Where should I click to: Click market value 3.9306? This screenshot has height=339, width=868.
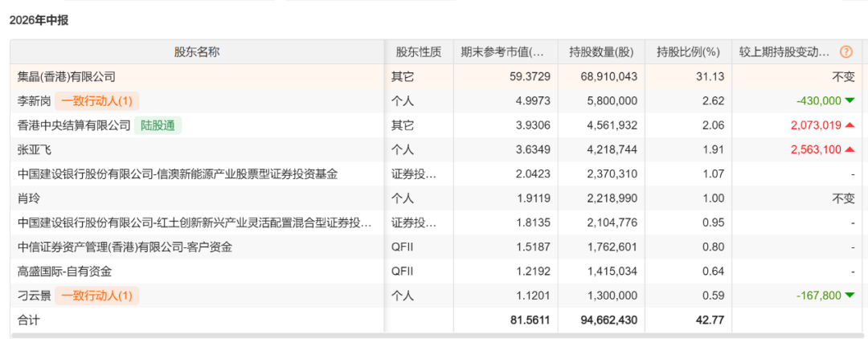pyautogui.click(x=533, y=125)
